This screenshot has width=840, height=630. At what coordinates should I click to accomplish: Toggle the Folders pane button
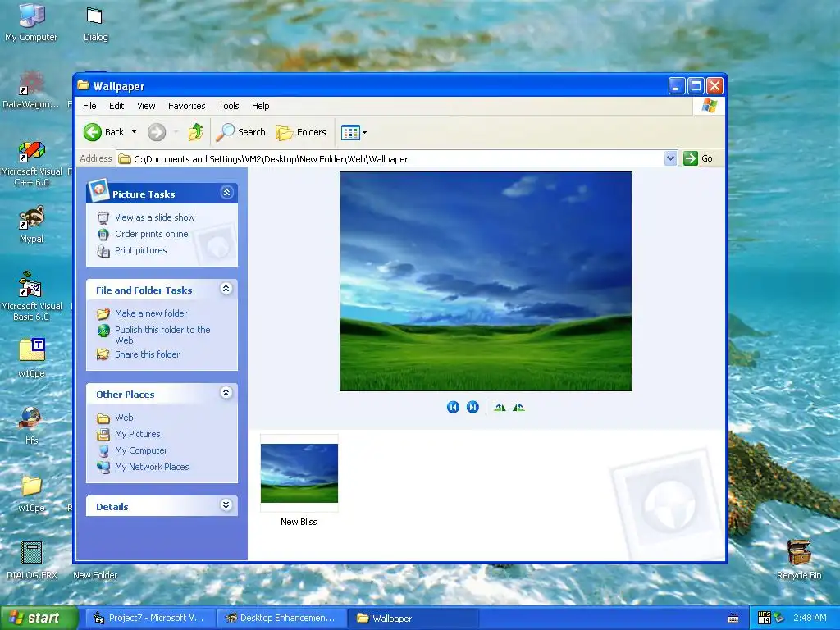300,132
